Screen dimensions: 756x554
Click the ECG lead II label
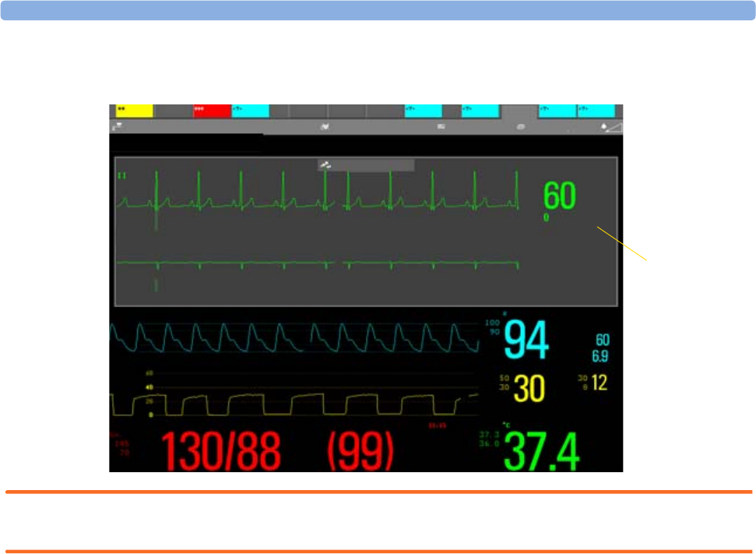click(122, 175)
